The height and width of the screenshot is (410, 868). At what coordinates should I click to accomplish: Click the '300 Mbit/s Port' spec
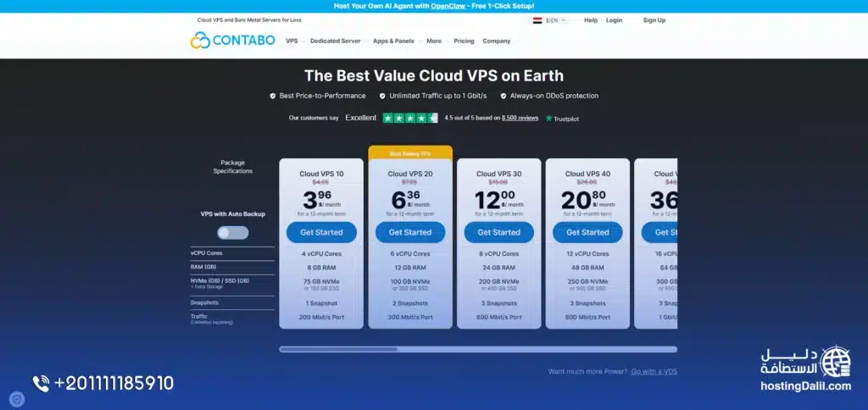[x=410, y=318]
